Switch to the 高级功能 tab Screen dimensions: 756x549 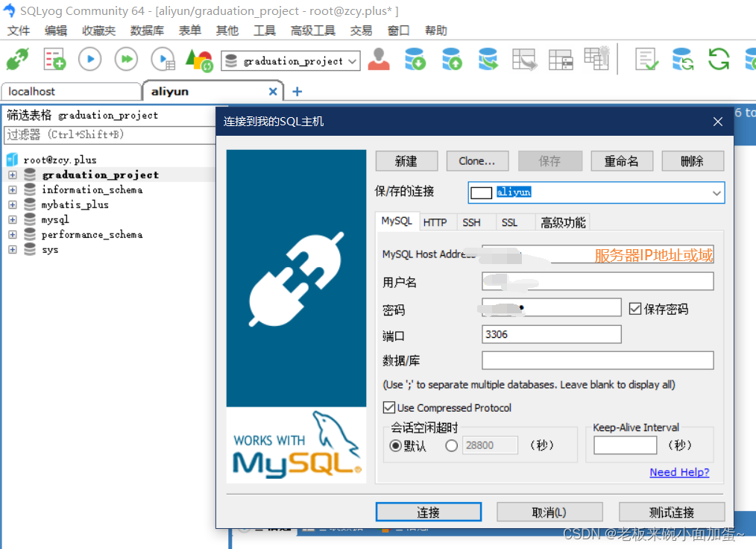point(563,222)
